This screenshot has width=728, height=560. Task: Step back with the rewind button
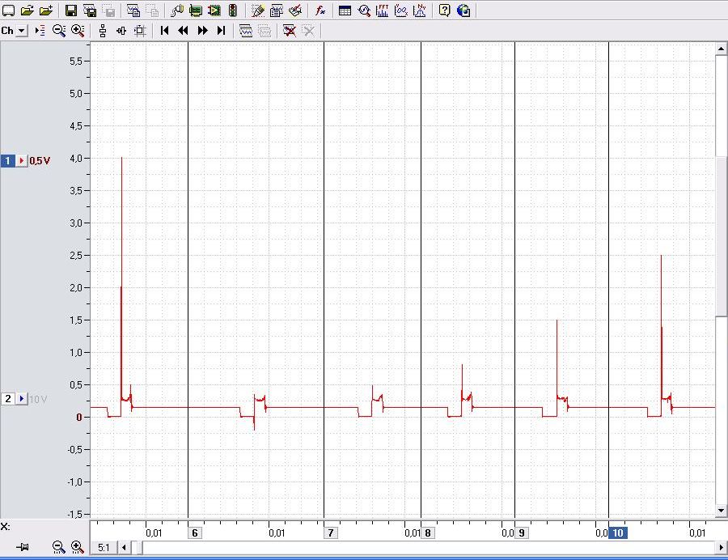pos(184,31)
